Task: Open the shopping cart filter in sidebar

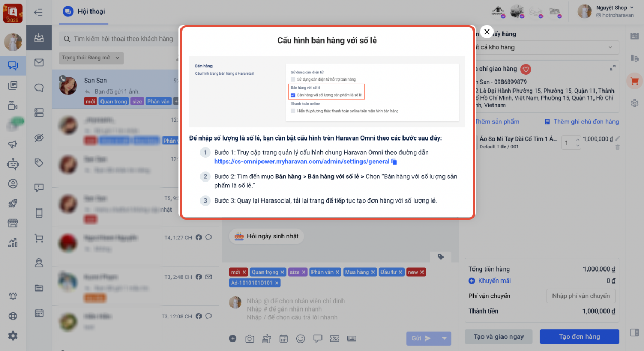Action: (39, 238)
